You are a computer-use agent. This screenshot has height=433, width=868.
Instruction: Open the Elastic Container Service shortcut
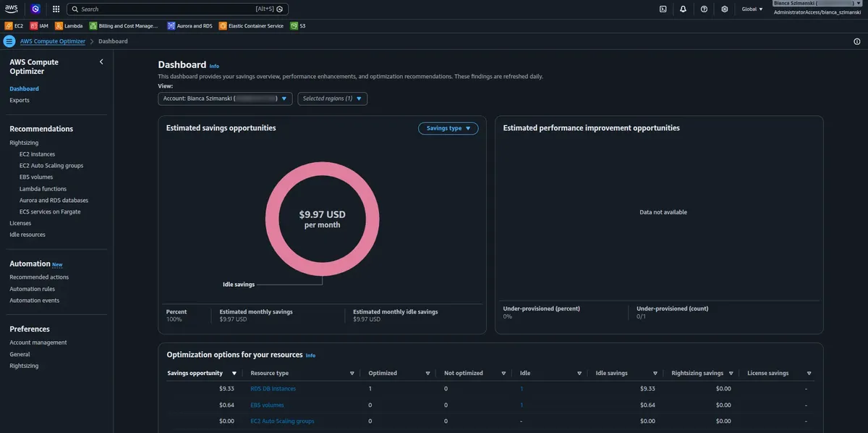251,25
